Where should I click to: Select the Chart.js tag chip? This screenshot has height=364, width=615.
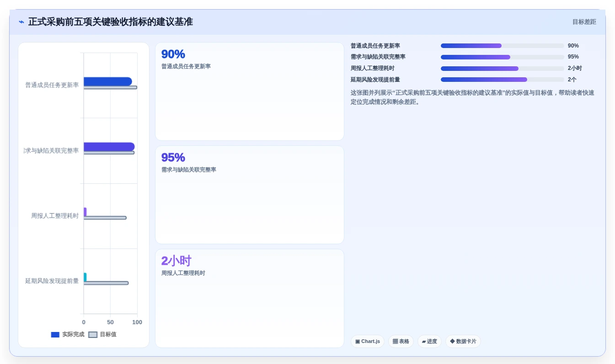pos(368,341)
